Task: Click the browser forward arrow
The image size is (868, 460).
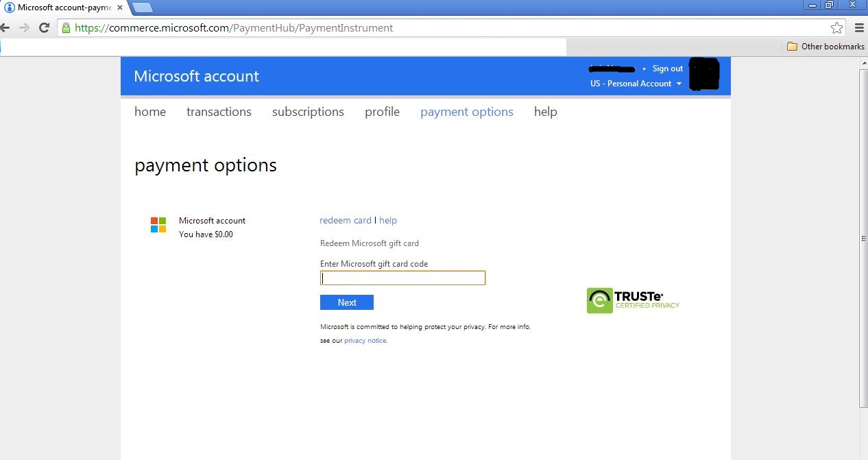Action: pos(25,28)
